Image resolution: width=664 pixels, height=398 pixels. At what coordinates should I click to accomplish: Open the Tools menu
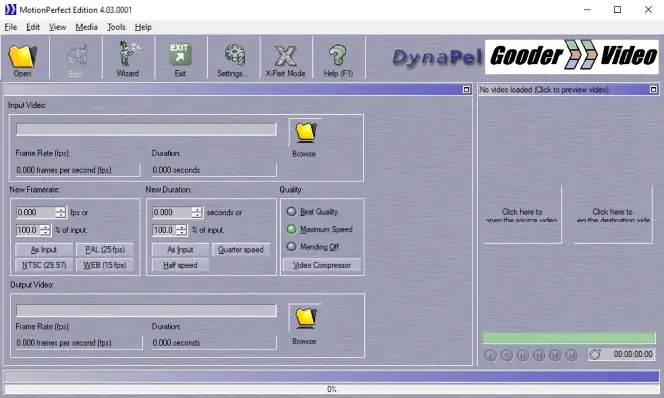click(x=116, y=27)
